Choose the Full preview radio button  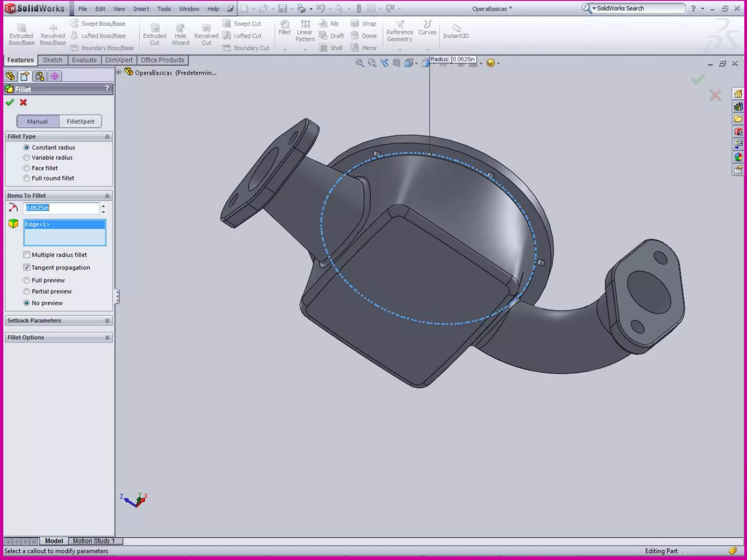[x=27, y=280]
